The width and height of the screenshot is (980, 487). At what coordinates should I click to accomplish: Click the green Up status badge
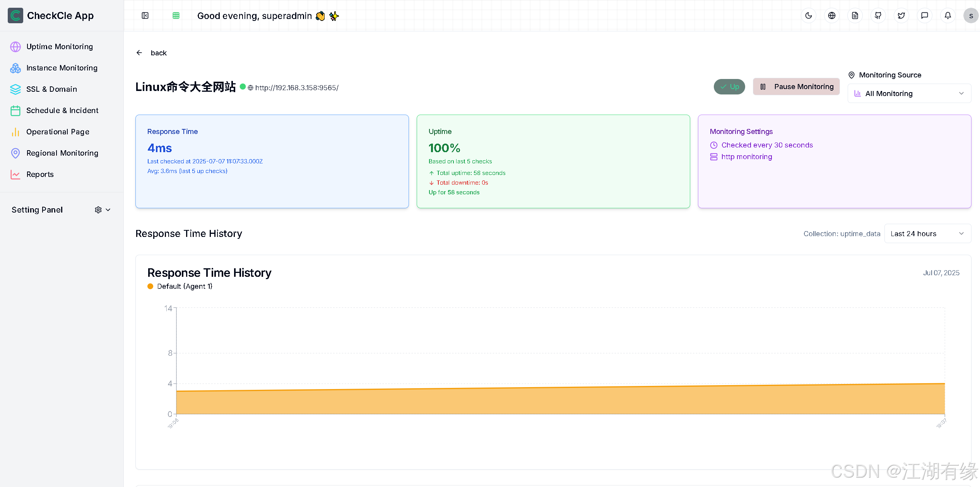click(729, 87)
